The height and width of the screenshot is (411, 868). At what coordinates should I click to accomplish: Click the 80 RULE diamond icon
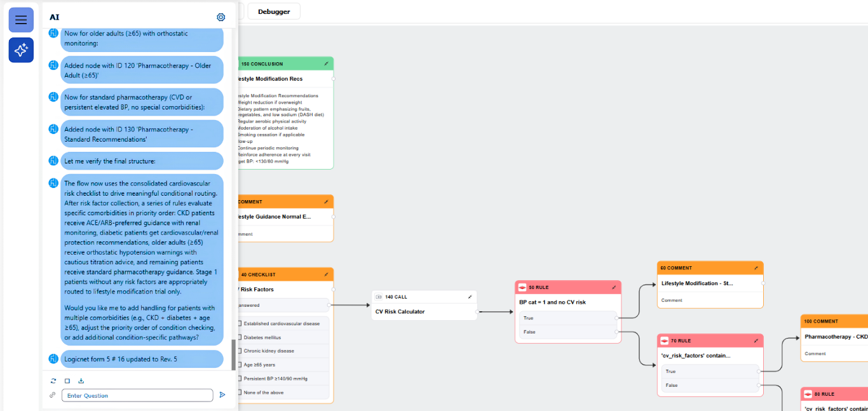(808, 394)
